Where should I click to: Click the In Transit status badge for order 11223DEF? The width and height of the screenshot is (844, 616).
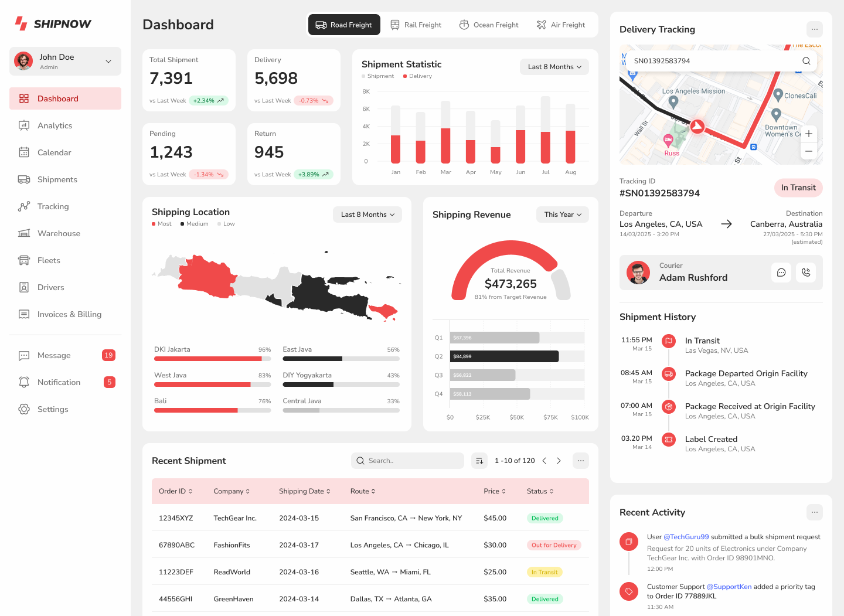544,571
